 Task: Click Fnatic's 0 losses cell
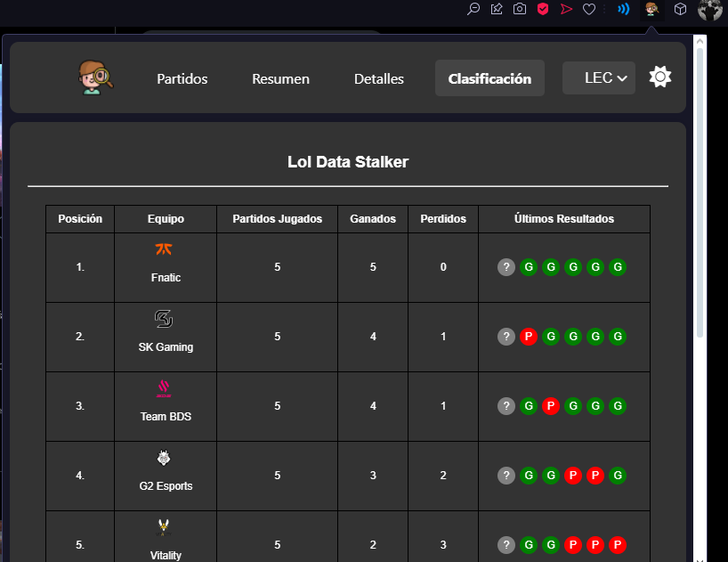tap(443, 267)
